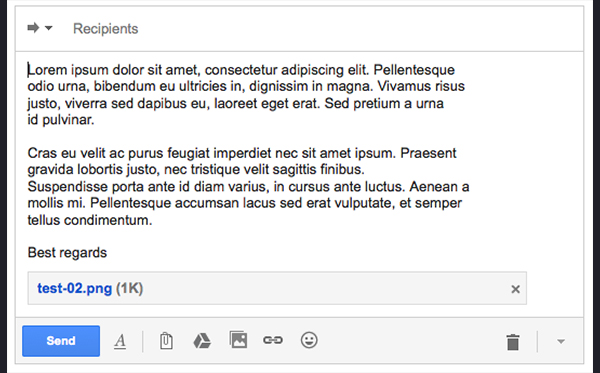The image size is (600, 373).
Task: Attach files with the paperclip icon
Action: (166, 341)
